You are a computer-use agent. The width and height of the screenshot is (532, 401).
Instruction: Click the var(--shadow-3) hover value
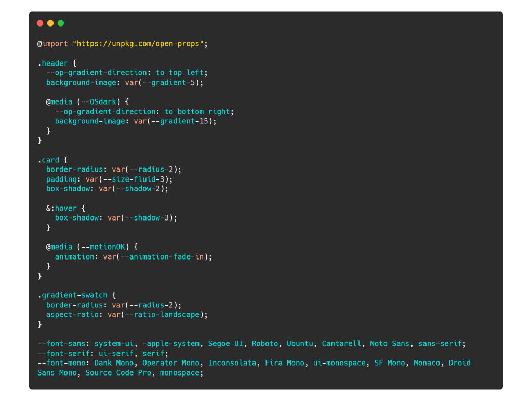click(142, 218)
